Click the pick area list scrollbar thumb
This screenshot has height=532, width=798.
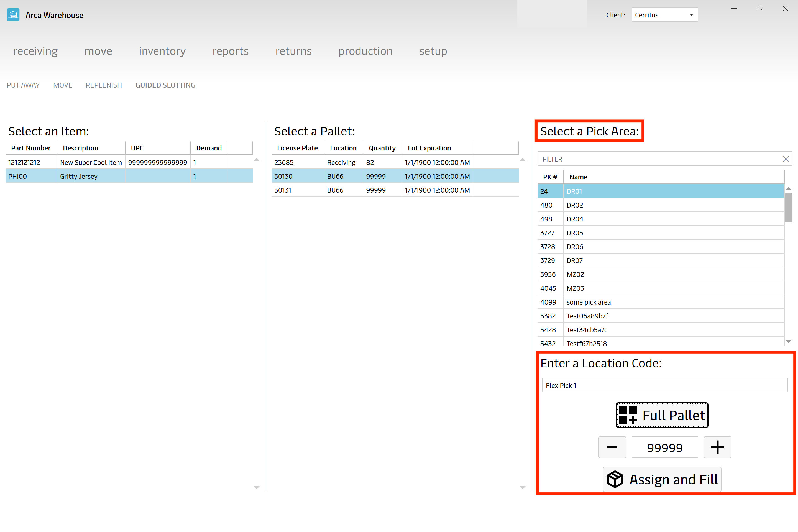pos(789,207)
